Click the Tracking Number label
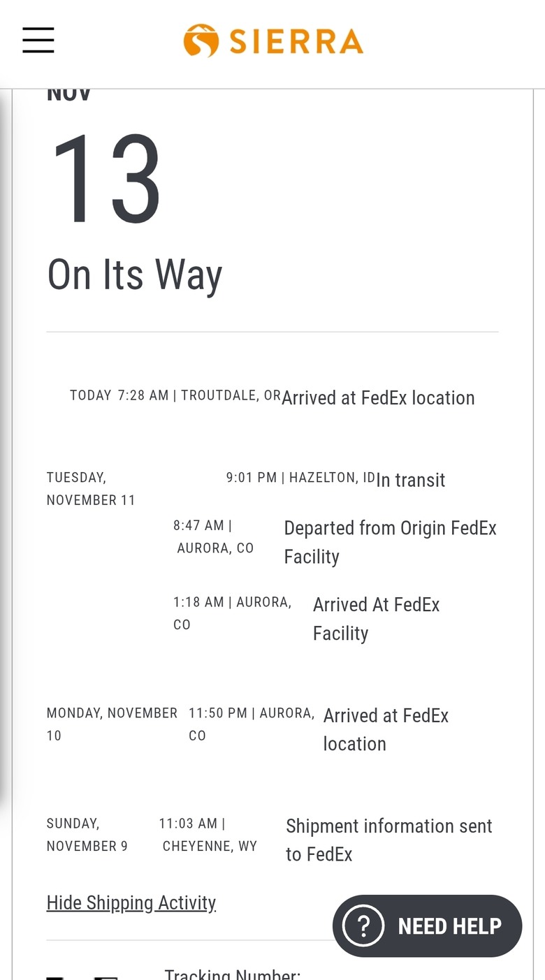545x980 pixels. [x=233, y=974]
